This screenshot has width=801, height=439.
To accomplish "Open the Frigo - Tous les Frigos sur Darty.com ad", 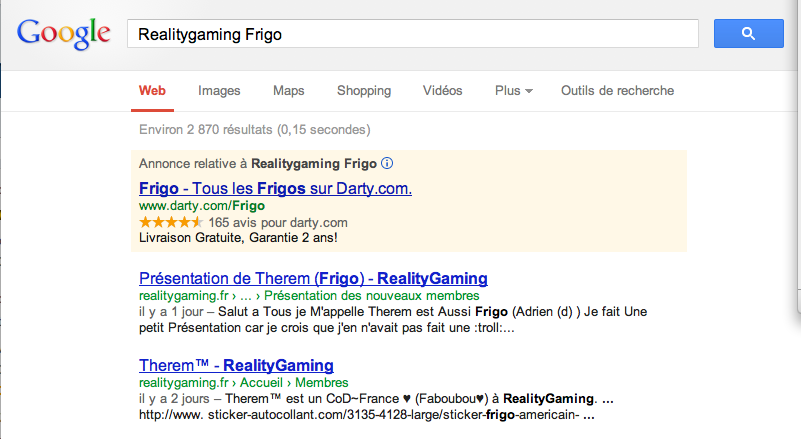I will tap(275, 189).
